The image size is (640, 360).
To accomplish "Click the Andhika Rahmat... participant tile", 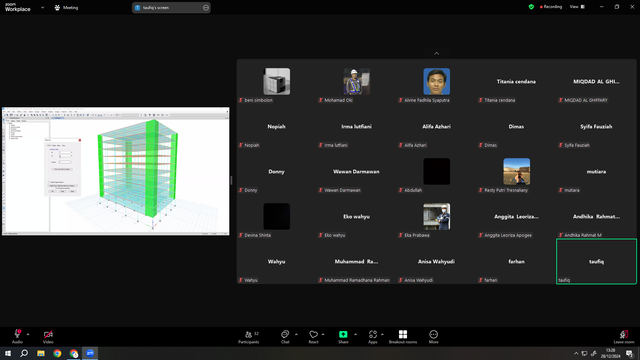I will tap(596, 216).
